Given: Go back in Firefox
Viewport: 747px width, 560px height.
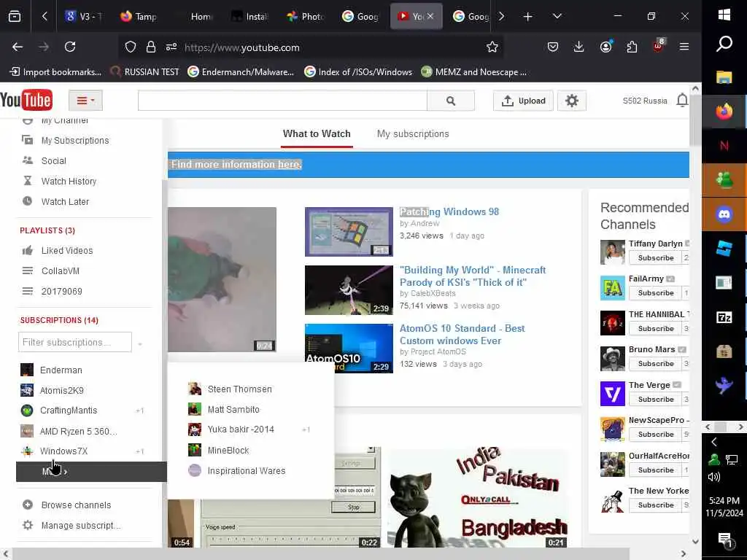Looking at the screenshot, I should (x=18, y=47).
